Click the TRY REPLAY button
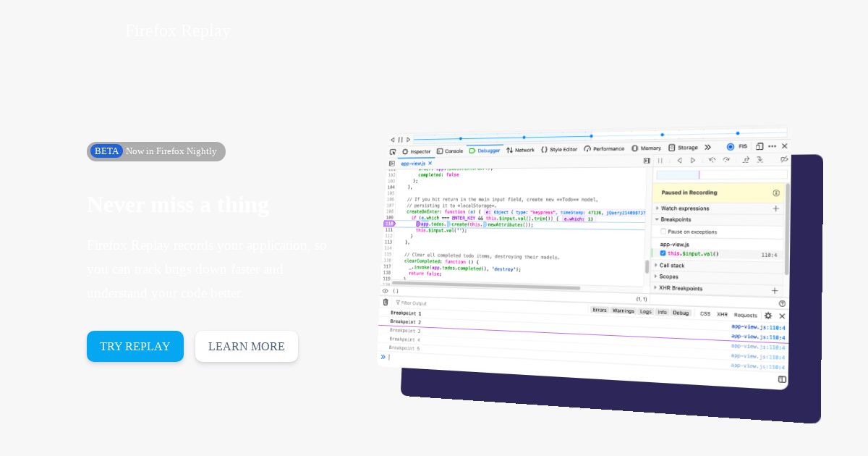The image size is (868, 456). pos(135,346)
